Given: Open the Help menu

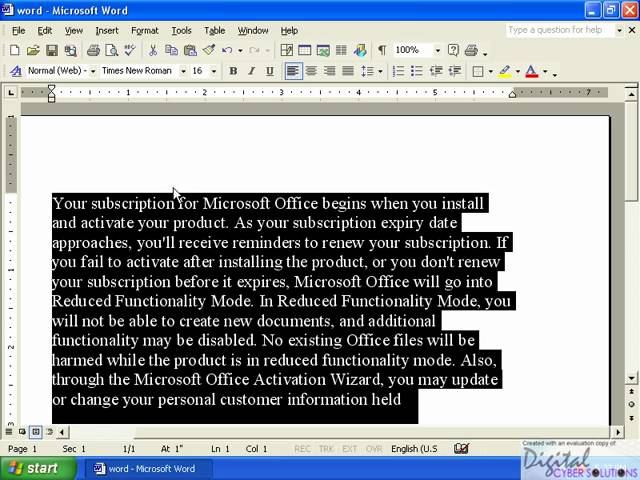Looking at the screenshot, I should (x=289, y=31).
